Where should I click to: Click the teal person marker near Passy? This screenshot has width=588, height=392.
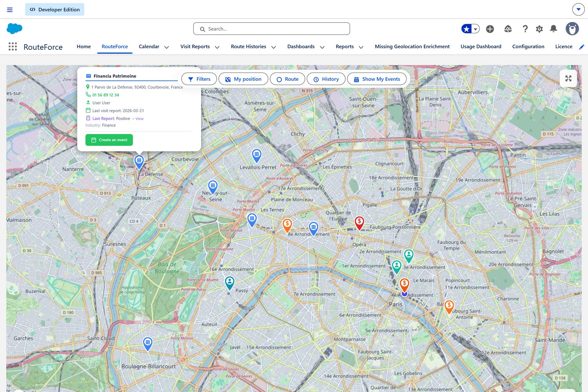(229, 281)
